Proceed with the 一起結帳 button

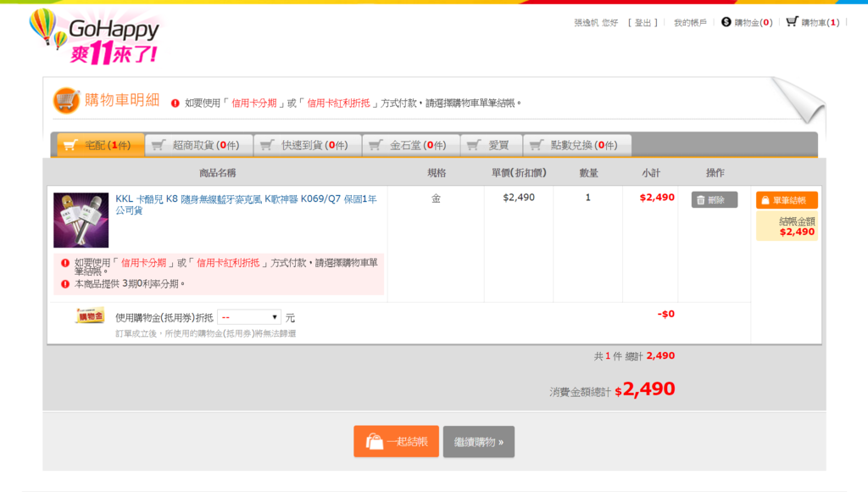[397, 442]
